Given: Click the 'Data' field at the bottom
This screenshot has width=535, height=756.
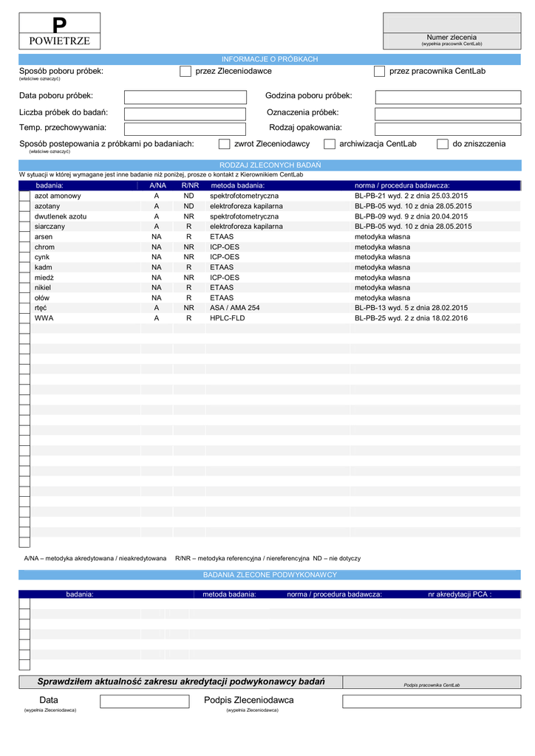Looking at the screenshot, I should coord(144,701).
